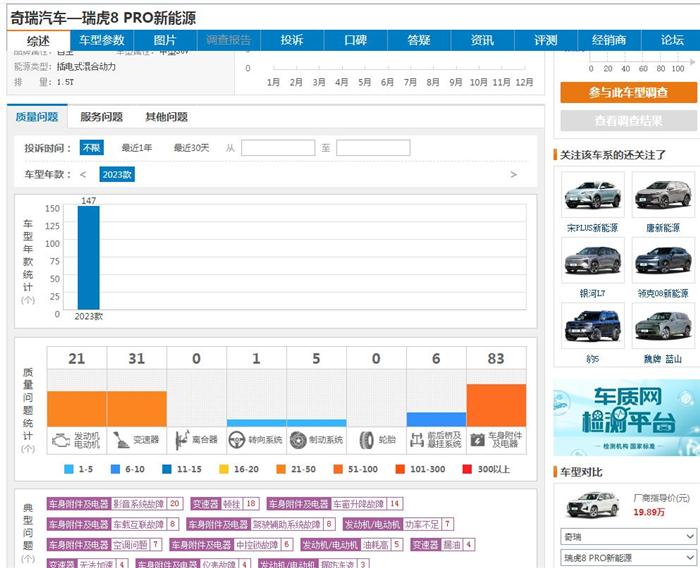
Task: Switch to 其他问题 tab
Action: [167, 117]
